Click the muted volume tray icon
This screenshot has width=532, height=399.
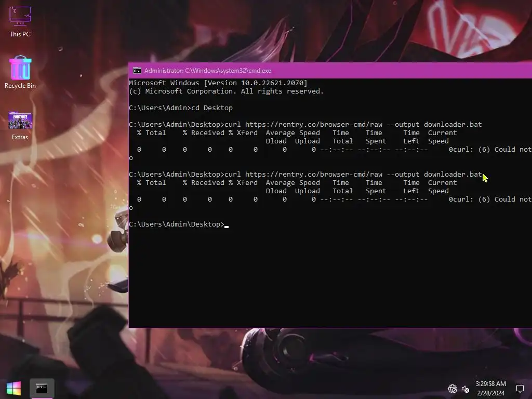[465, 389]
